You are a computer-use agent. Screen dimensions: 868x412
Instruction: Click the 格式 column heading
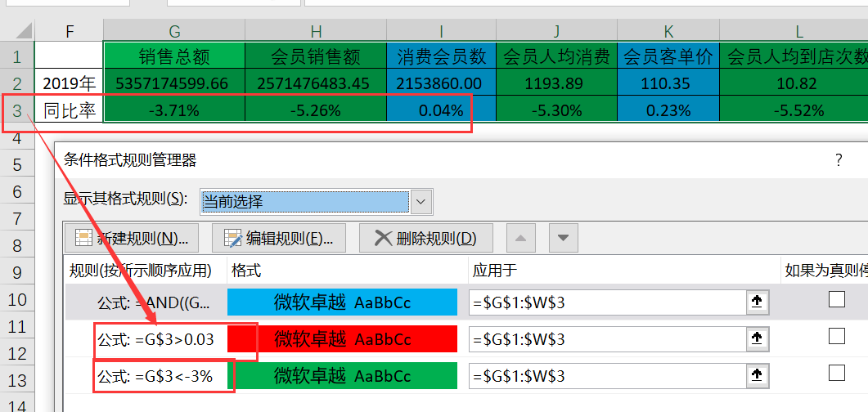tap(246, 271)
